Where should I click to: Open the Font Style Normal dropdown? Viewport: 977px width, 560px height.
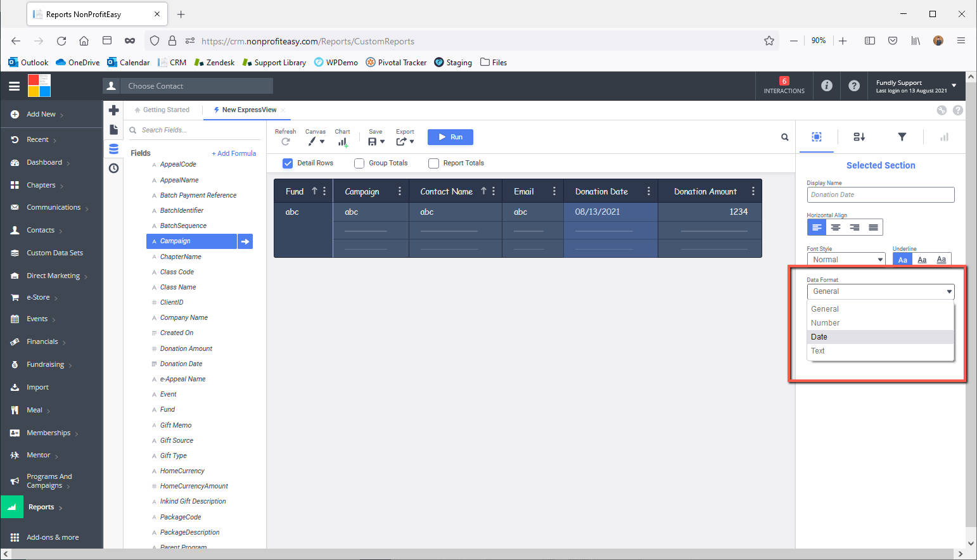pos(846,260)
